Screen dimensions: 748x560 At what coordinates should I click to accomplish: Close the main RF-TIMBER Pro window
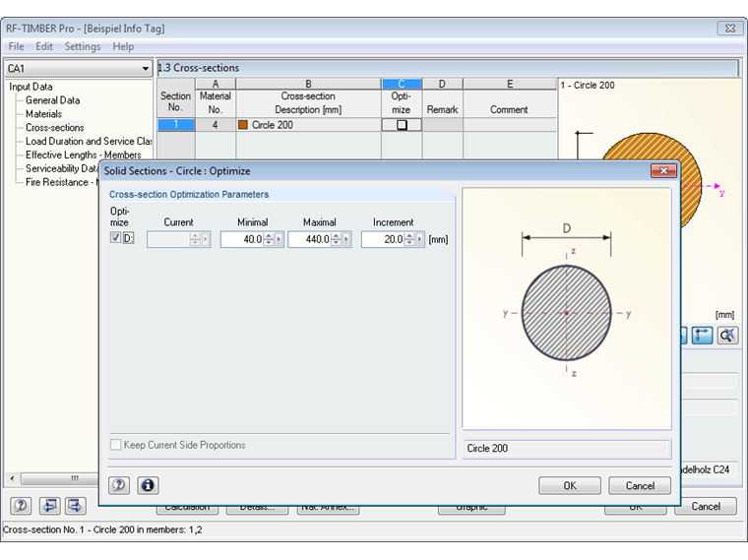coord(730,29)
